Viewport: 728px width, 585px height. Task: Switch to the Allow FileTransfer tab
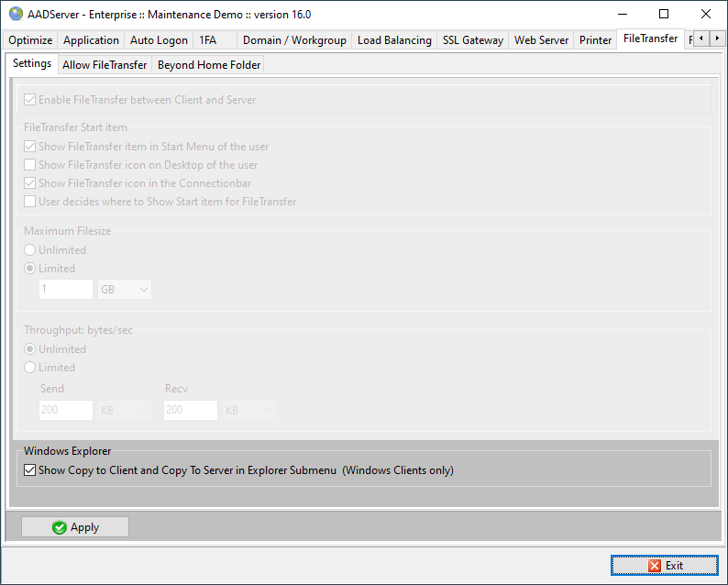point(105,65)
